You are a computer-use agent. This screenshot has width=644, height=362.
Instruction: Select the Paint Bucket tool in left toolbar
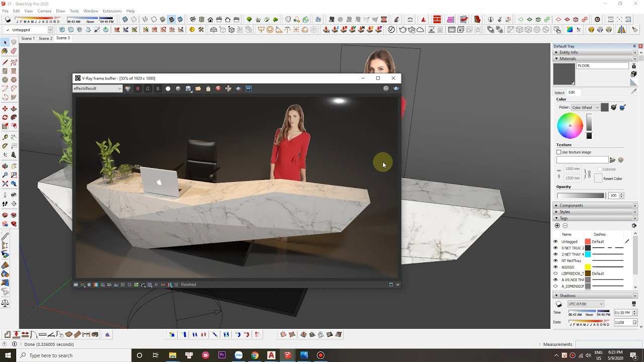[x=5, y=51]
